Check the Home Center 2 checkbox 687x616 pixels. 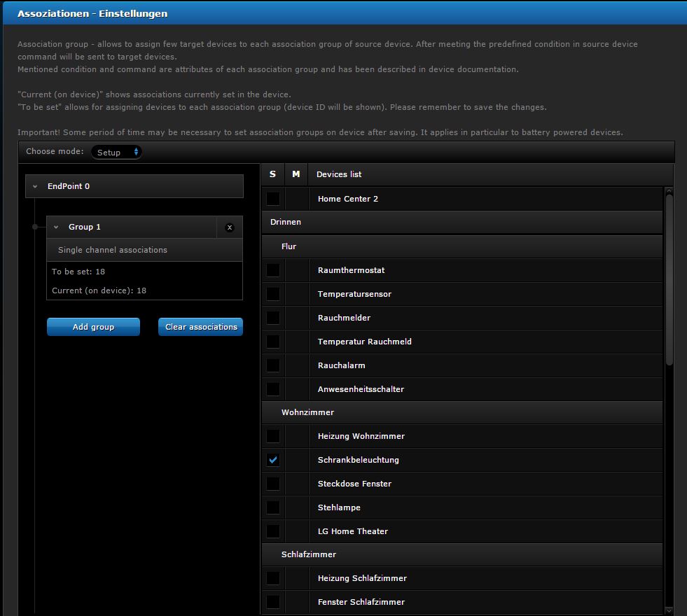coord(272,199)
